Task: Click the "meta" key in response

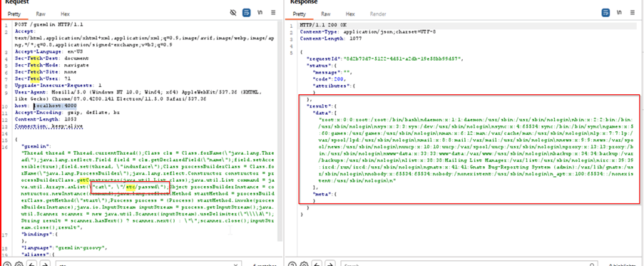Action: coord(323,193)
